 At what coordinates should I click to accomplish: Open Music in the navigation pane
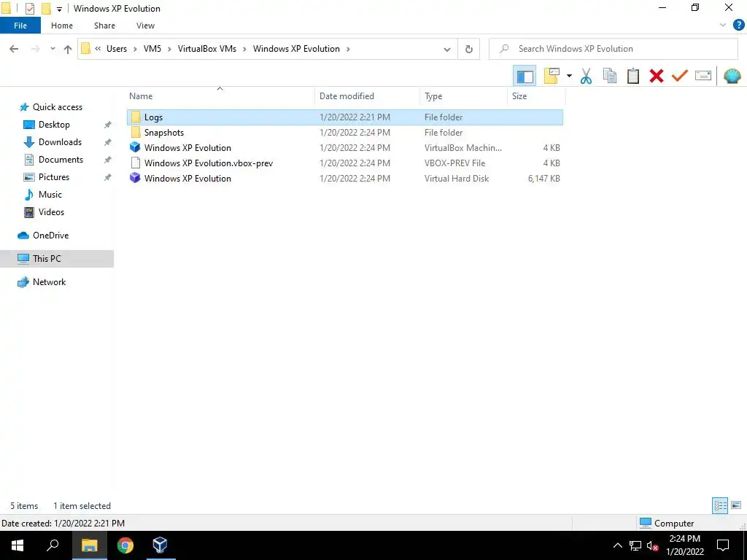(x=50, y=195)
